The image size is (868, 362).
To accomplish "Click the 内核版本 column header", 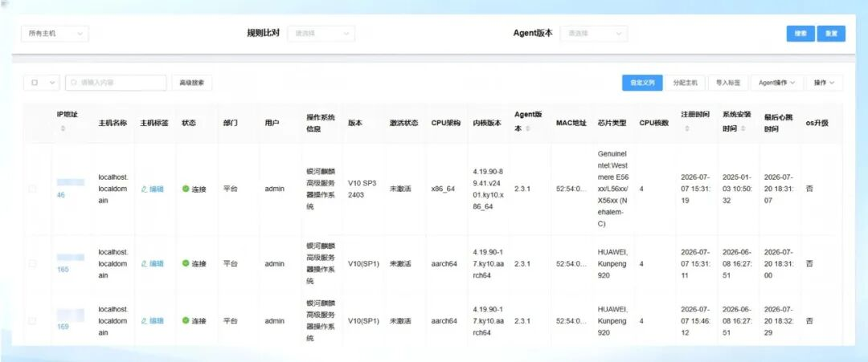I will point(487,124).
